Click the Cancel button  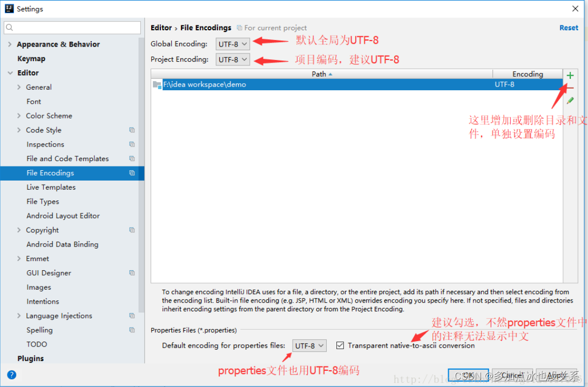pyautogui.click(x=512, y=375)
